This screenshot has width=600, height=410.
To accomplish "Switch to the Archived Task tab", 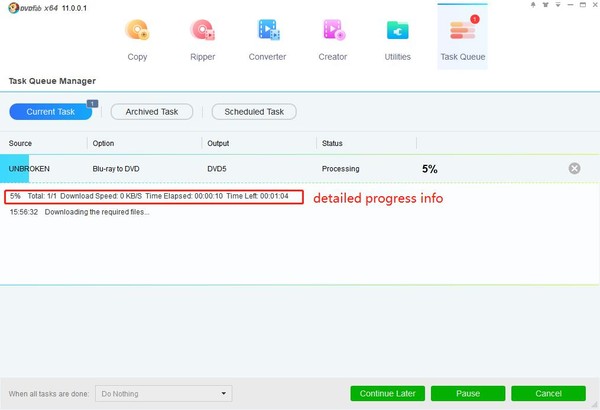I will click(152, 112).
